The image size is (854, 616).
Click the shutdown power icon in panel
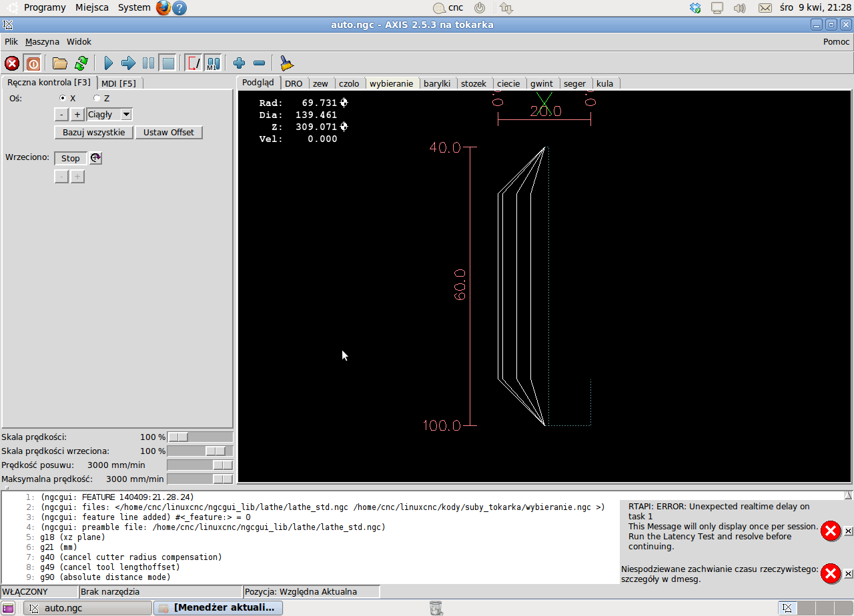(479, 8)
